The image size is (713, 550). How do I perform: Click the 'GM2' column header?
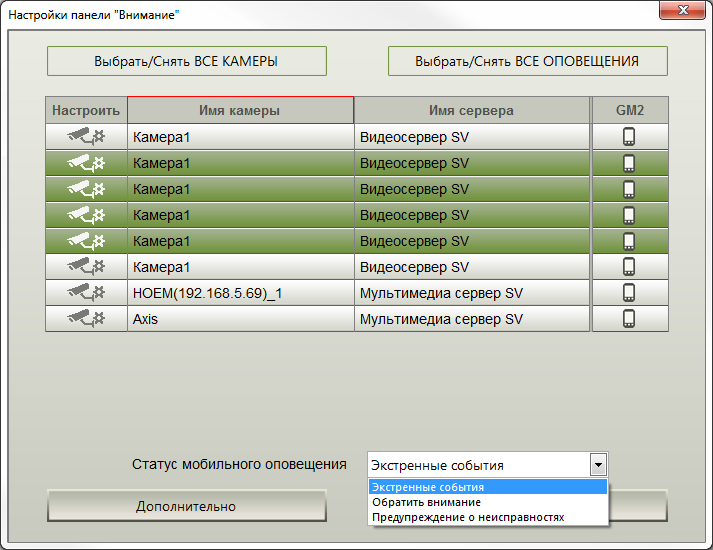coord(630,110)
